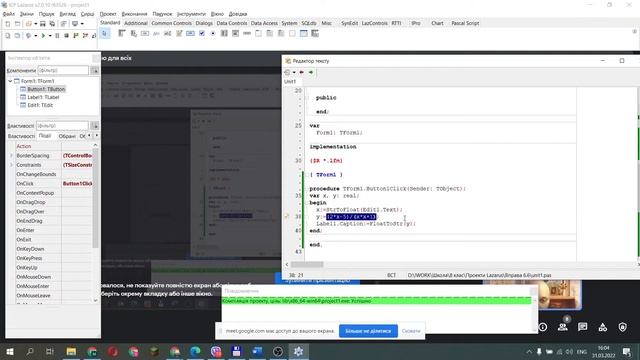
Task: Select Button1: TButton in the component tree
Action: pos(46,89)
